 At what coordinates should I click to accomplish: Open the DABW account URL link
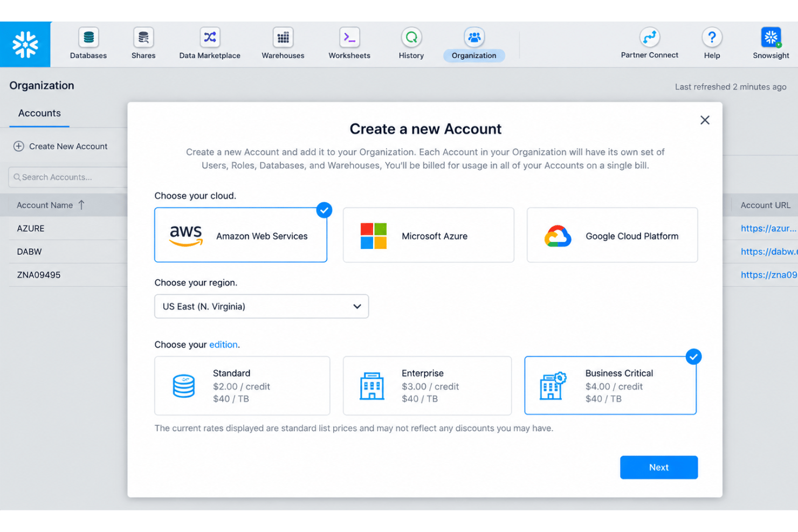[x=769, y=251]
